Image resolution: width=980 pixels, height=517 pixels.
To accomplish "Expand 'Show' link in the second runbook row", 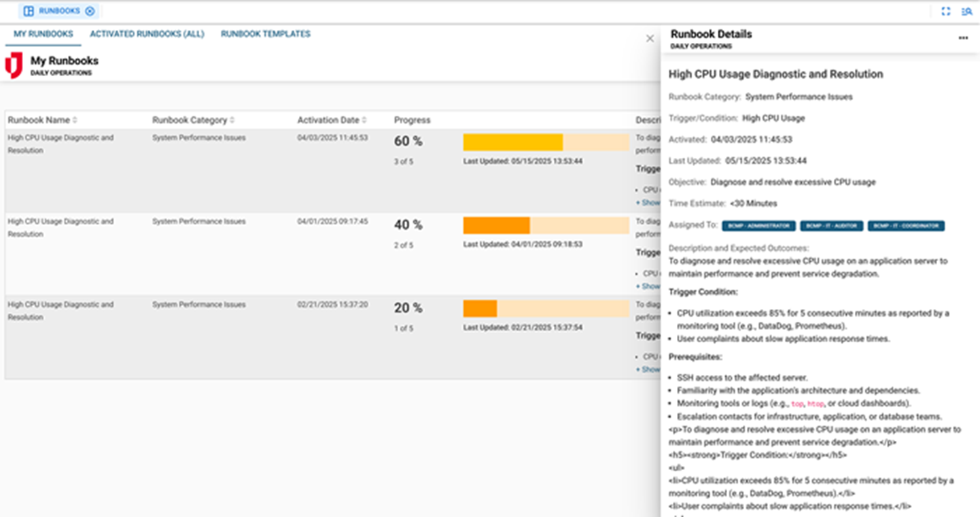I will [648, 286].
